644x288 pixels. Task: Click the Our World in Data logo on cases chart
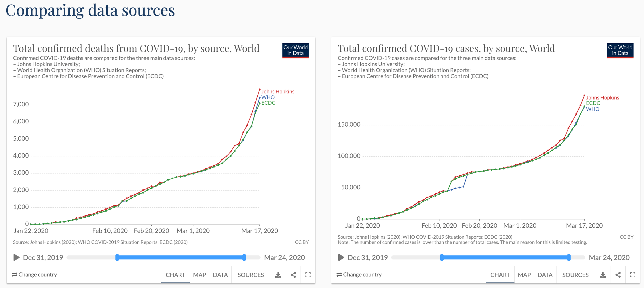(620, 50)
